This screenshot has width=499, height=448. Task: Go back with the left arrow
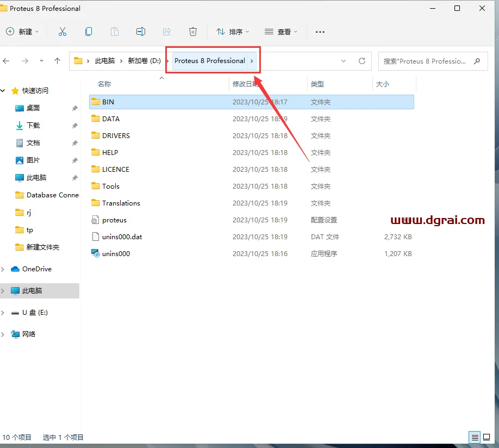(6, 61)
